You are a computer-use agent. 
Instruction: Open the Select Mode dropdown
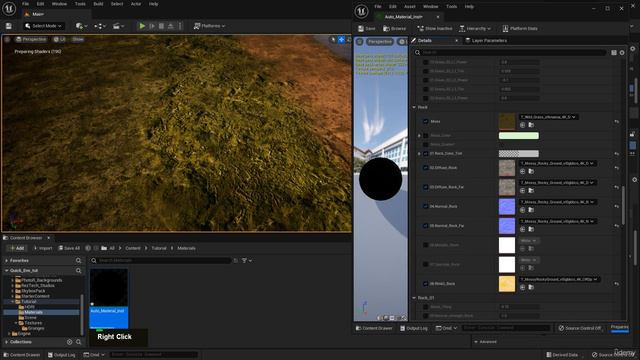43,26
